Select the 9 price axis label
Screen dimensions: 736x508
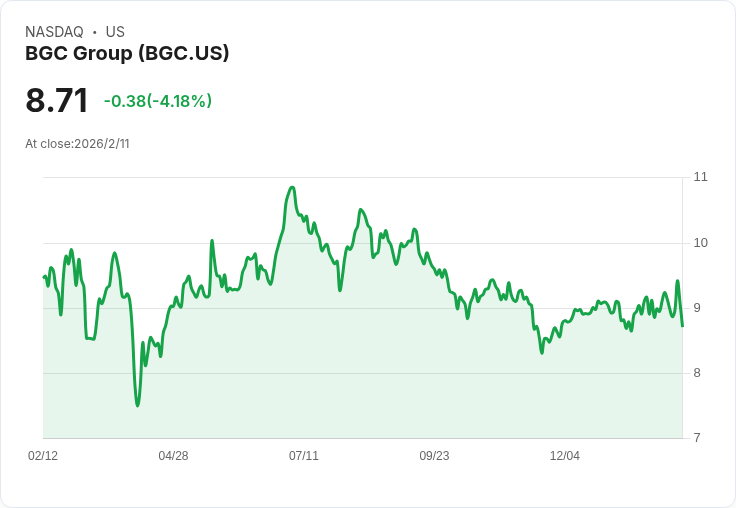click(697, 308)
